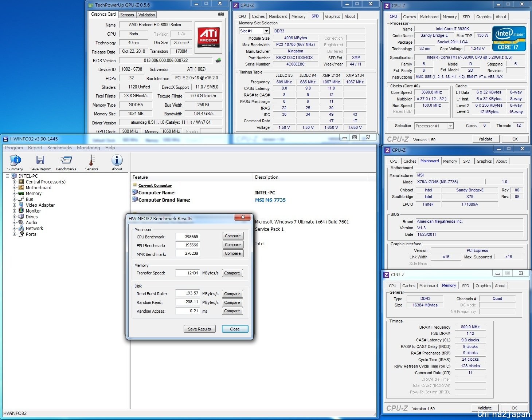Select the Drives tree node icon
532x420 pixels.
pyautogui.click(x=21, y=217)
